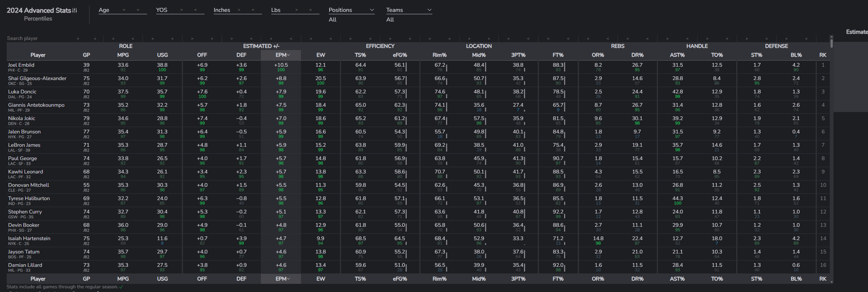
Task: Open Joel Embiid's player row
Action: point(418,67)
